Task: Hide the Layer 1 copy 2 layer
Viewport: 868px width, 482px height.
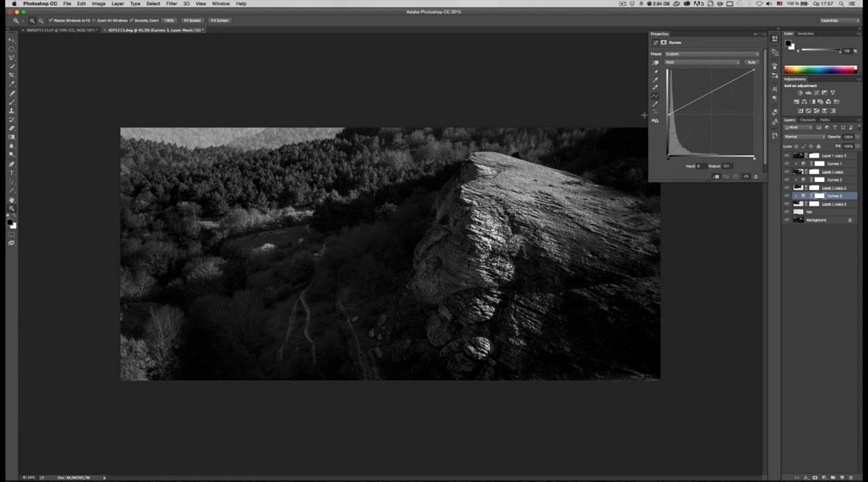Action: (x=787, y=188)
